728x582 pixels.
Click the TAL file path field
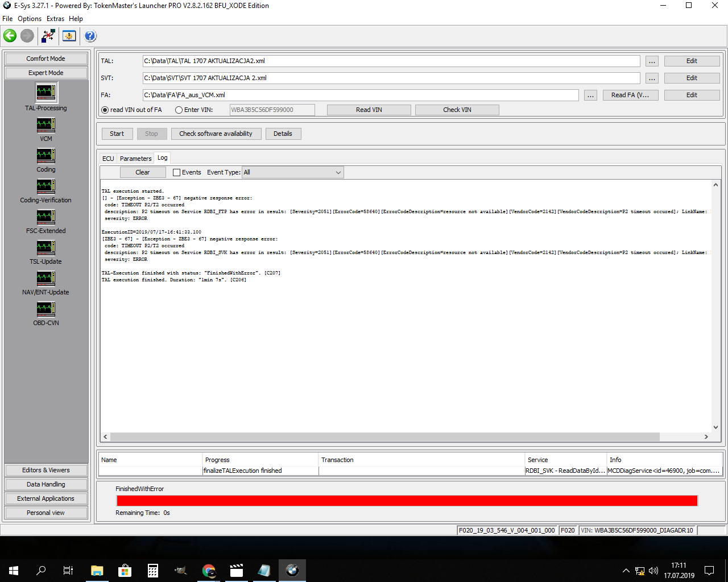(x=391, y=61)
